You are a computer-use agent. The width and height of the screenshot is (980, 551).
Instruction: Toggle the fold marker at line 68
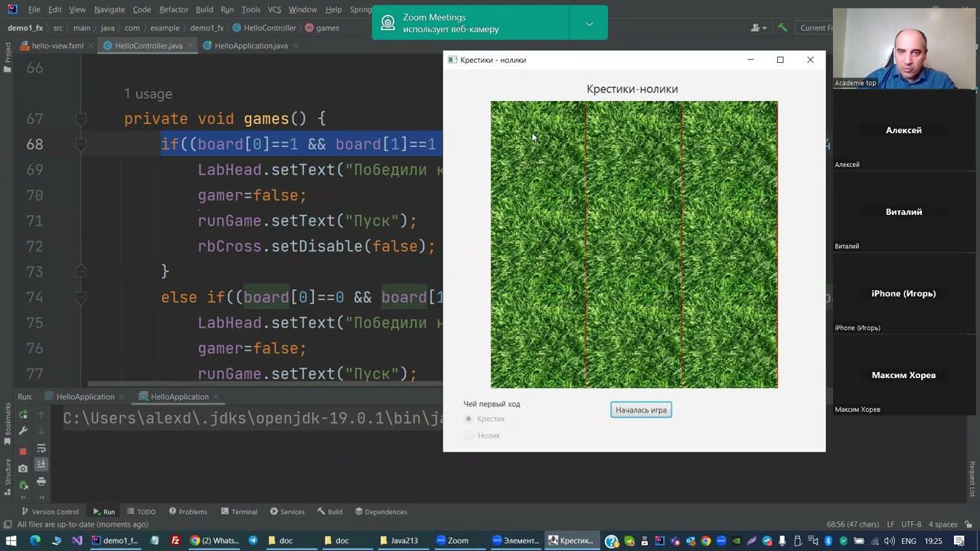tap(81, 144)
